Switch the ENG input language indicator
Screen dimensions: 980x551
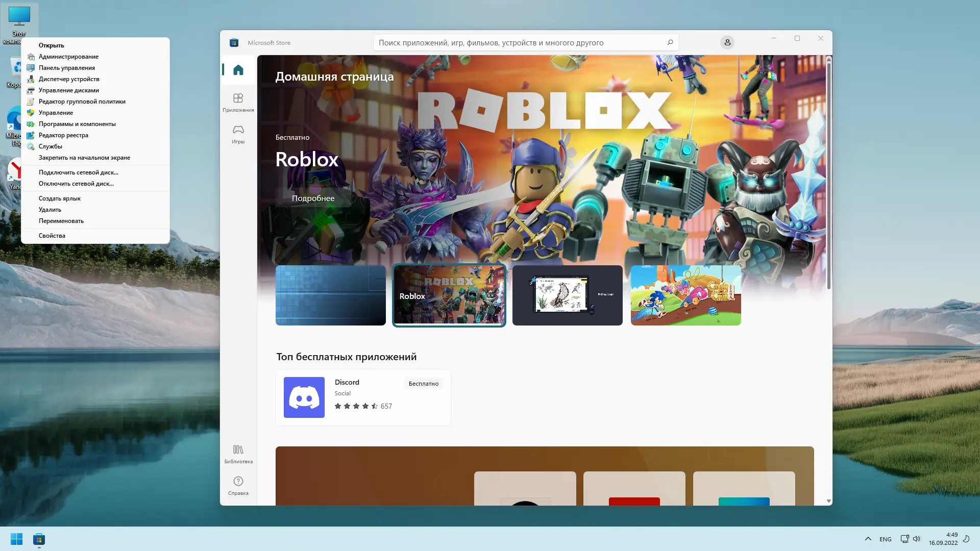[x=886, y=539]
